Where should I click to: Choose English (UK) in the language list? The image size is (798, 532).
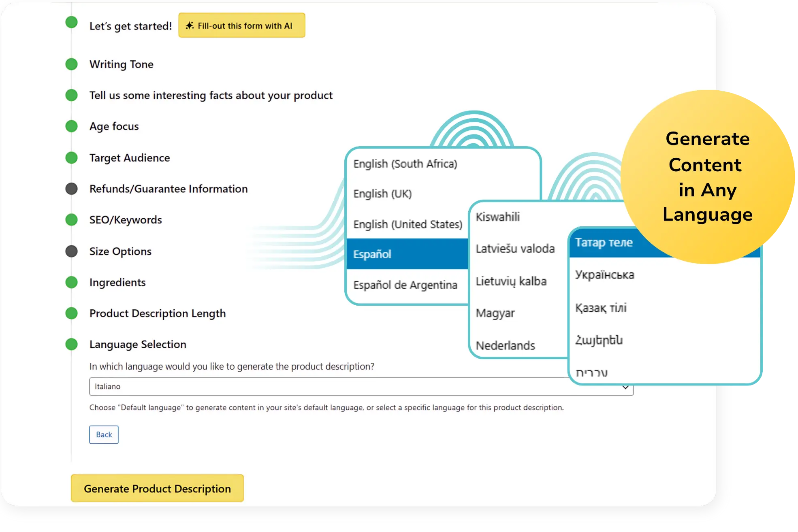coord(382,194)
